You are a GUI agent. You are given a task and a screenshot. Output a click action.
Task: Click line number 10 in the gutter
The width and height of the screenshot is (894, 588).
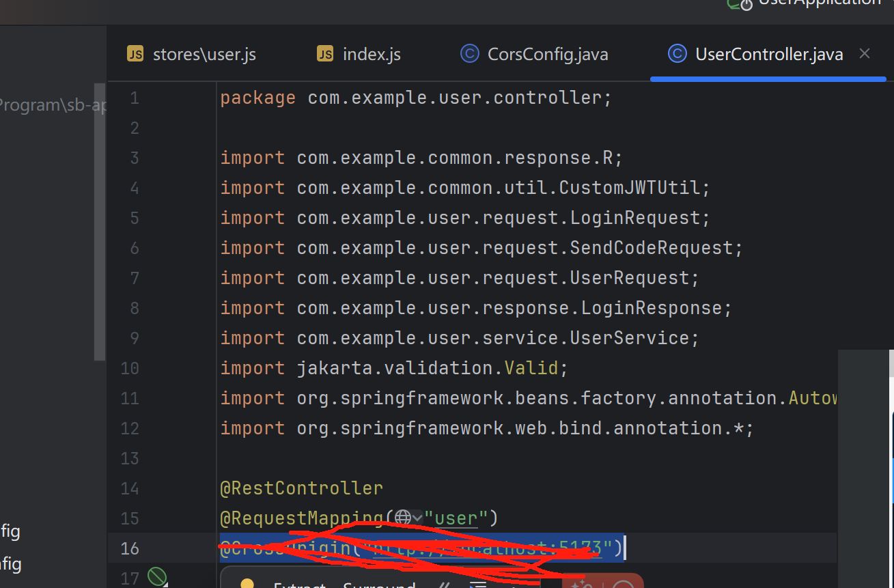pyautogui.click(x=129, y=368)
